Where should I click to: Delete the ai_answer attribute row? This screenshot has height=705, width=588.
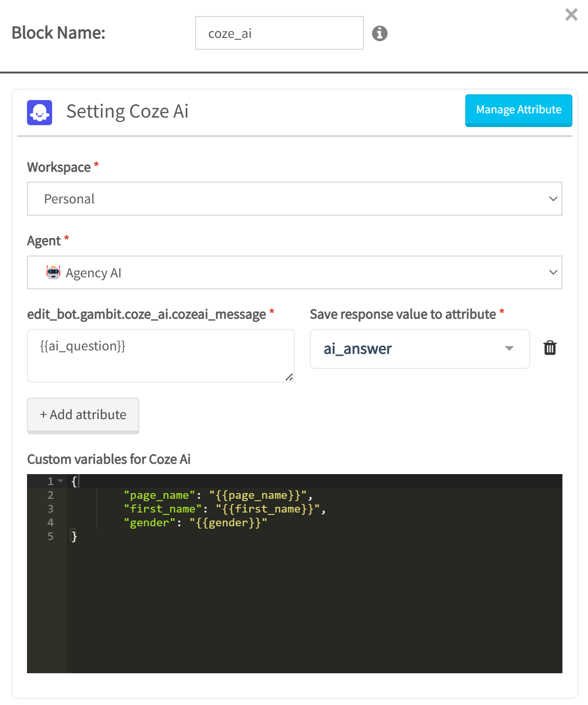click(550, 348)
